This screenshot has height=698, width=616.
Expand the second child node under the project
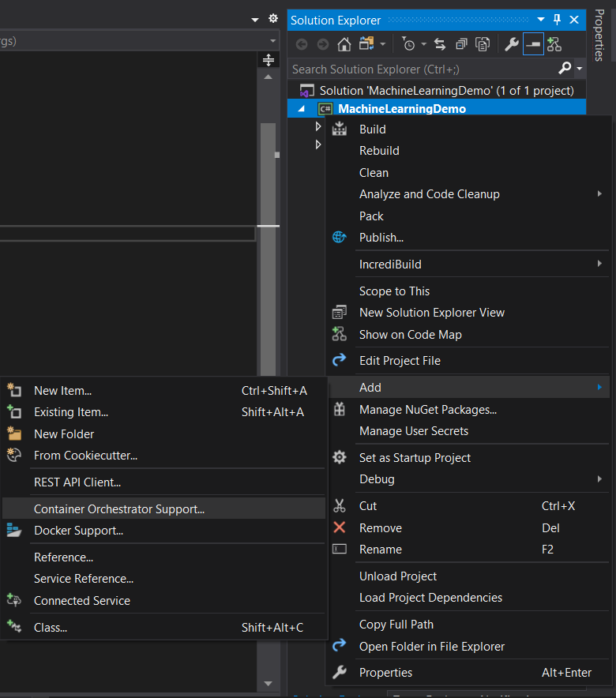(x=317, y=144)
